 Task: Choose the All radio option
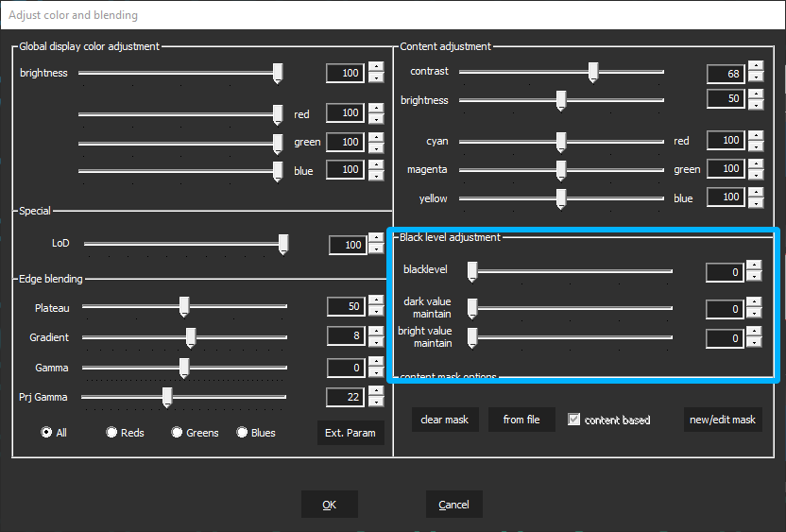point(46,433)
